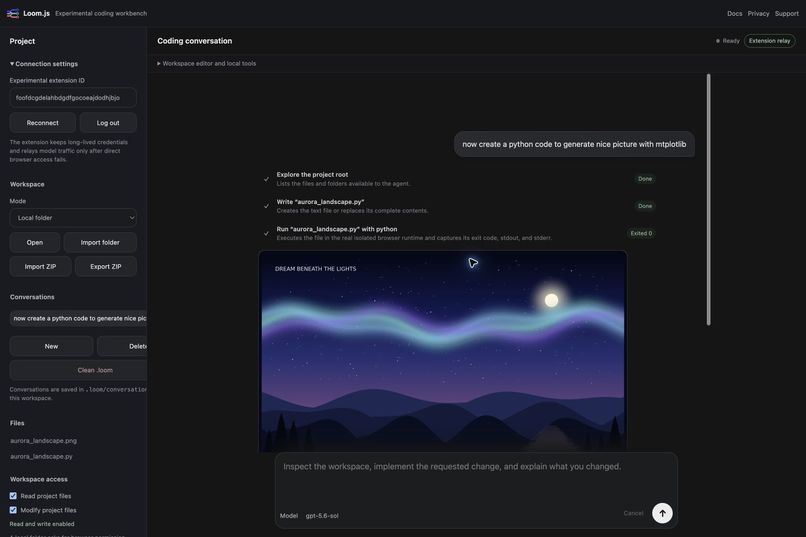This screenshot has height=537, width=806.
Task: Click the Reconnect button
Action: click(x=43, y=123)
